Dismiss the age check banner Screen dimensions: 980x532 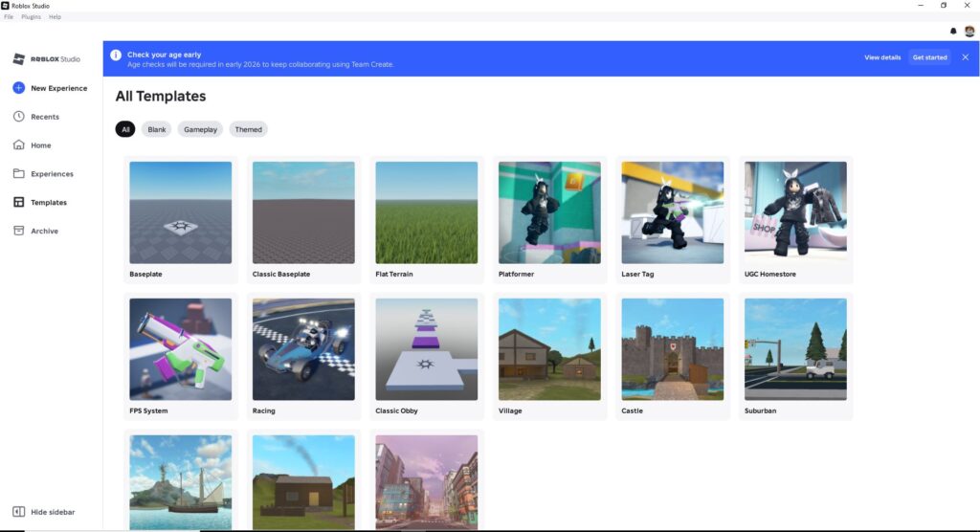965,56
